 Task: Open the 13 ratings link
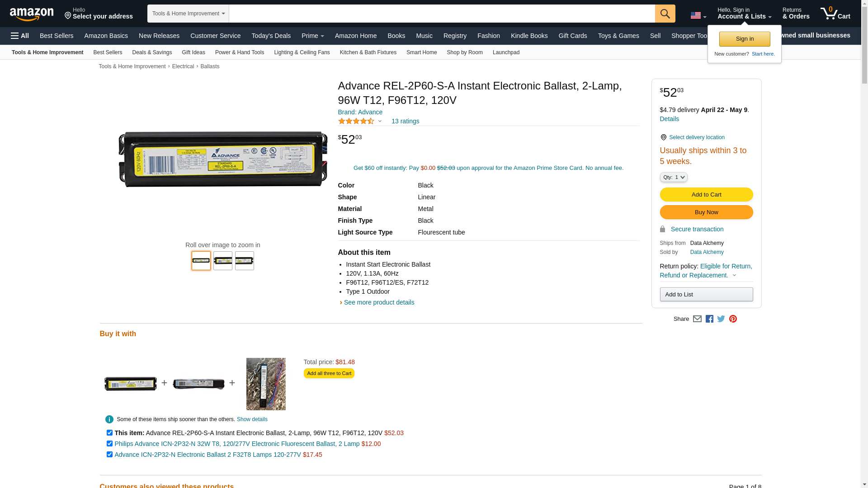tap(405, 121)
